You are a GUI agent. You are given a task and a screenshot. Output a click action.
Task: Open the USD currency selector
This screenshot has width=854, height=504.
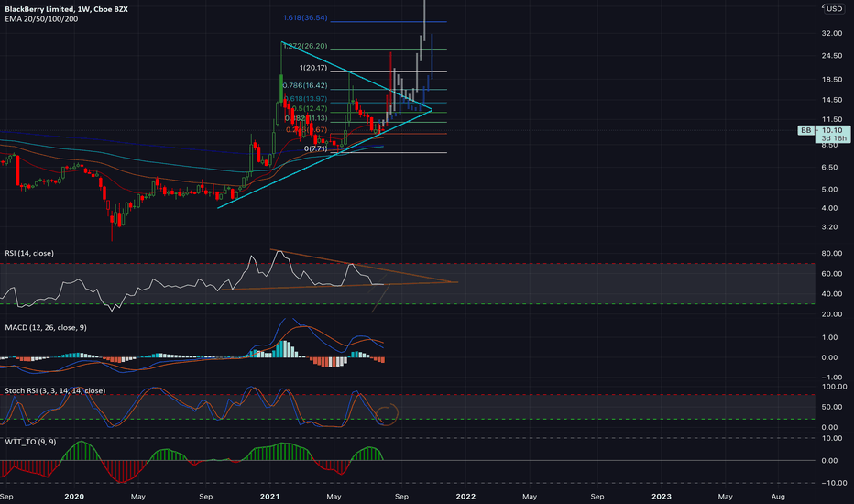pos(834,9)
